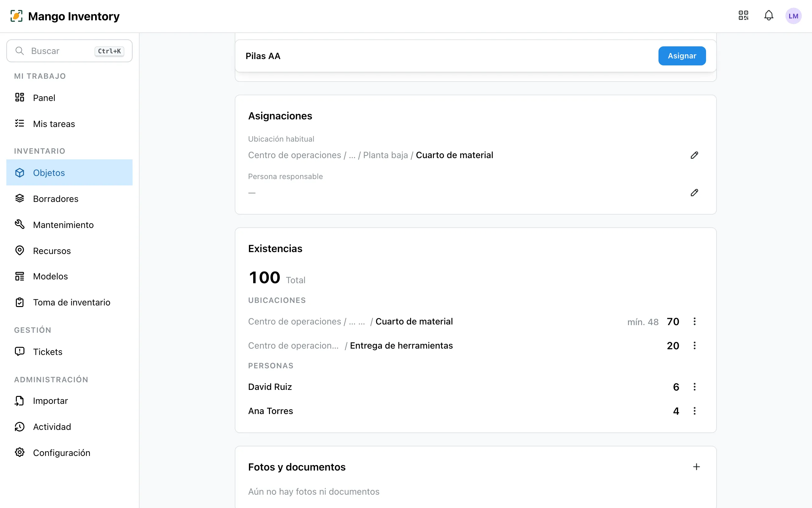The image size is (812, 508).
Task: Click the Modelos sidebar icon
Action: (x=20, y=277)
